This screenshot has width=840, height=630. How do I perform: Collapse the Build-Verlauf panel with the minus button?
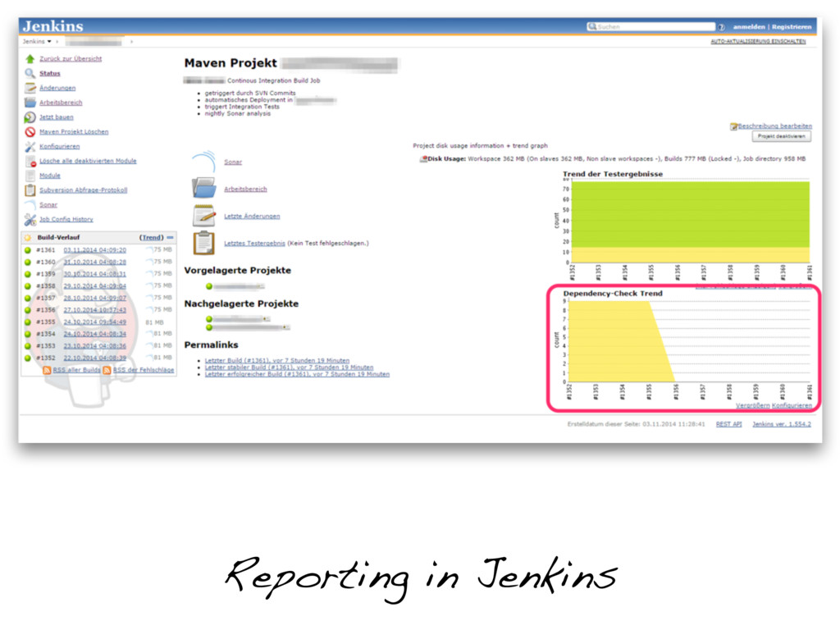[170, 237]
